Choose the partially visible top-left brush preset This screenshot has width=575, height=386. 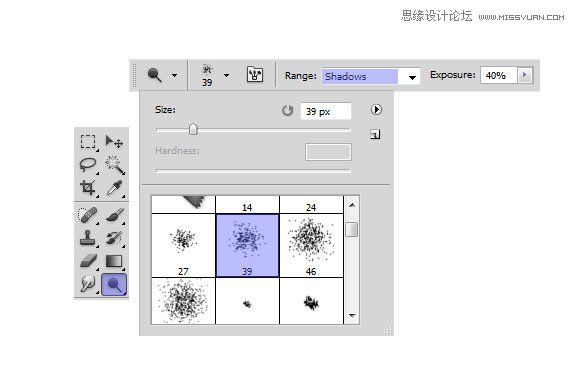183,205
